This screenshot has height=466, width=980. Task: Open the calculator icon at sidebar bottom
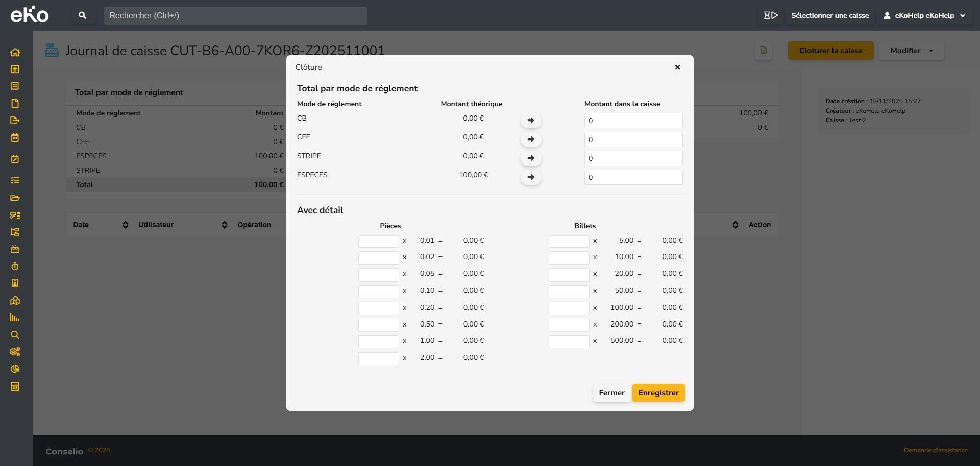pos(15,386)
